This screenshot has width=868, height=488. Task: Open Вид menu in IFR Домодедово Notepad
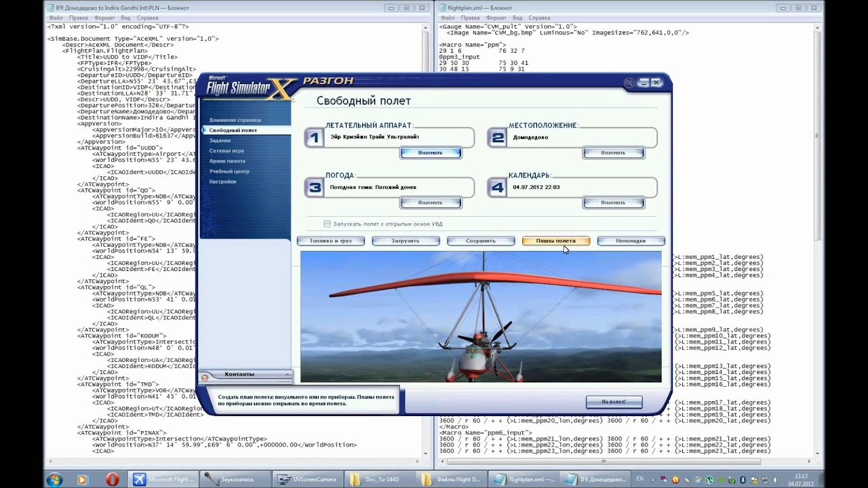pos(126,18)
